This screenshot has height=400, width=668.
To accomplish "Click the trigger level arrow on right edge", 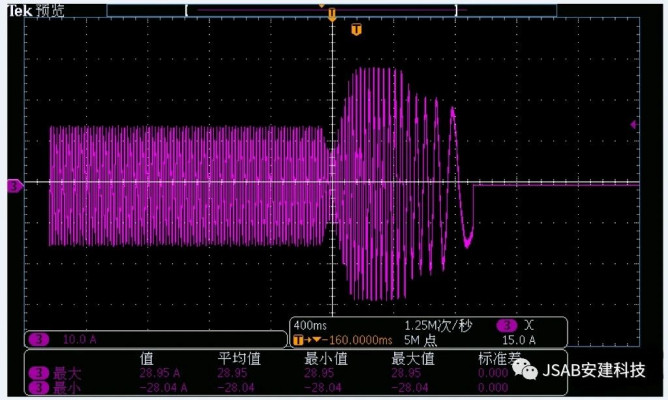I will (633, 124).
